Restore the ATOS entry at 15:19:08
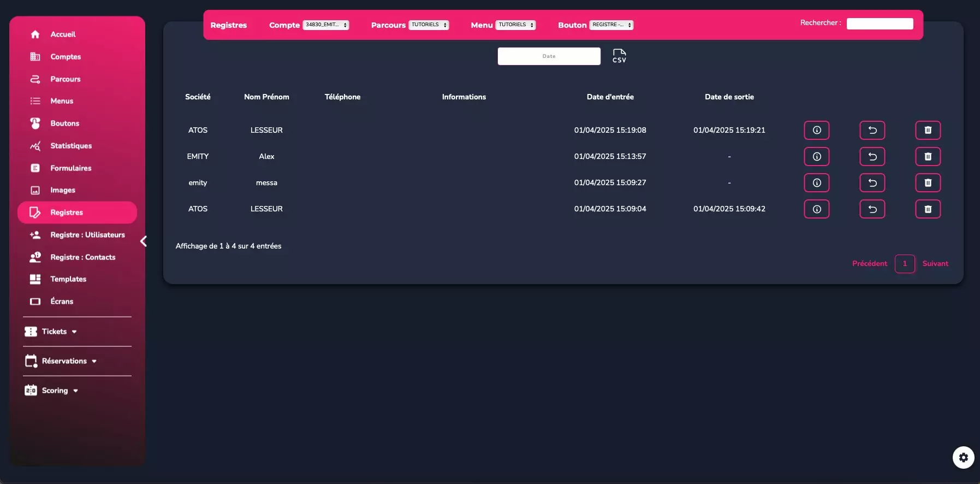Image resolution: width=980 pixels, height=484 pixels. click(872, 130)
